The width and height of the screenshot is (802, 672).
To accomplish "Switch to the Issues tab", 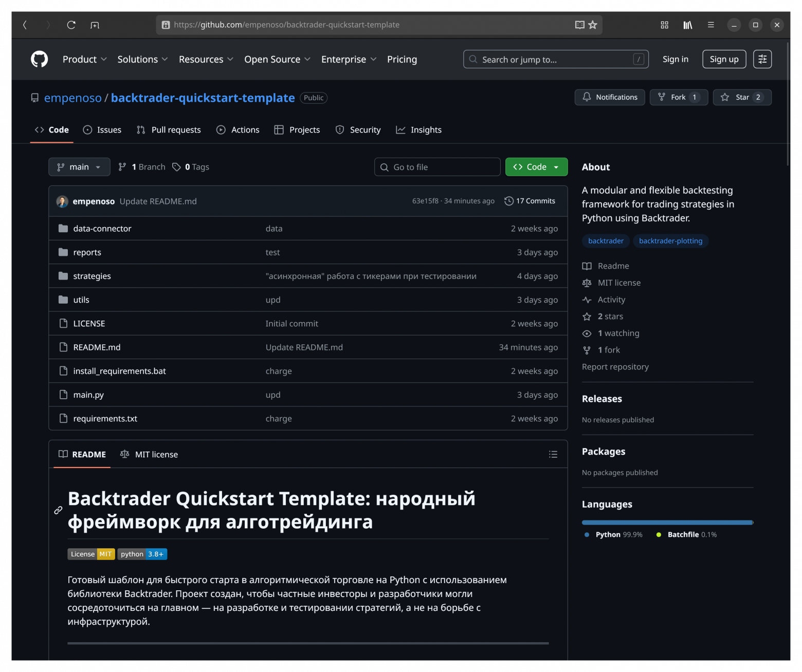I will click(102, 130).
